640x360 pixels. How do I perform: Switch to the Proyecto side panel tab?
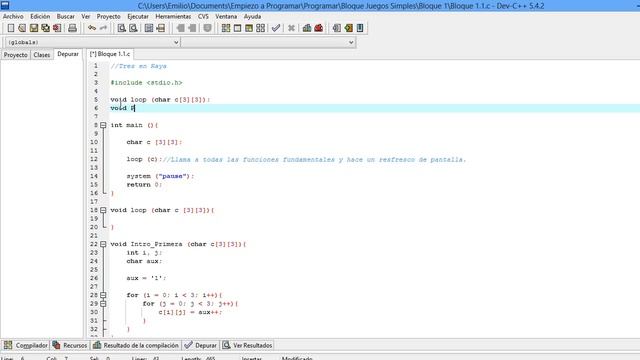(x=16, y=55)
